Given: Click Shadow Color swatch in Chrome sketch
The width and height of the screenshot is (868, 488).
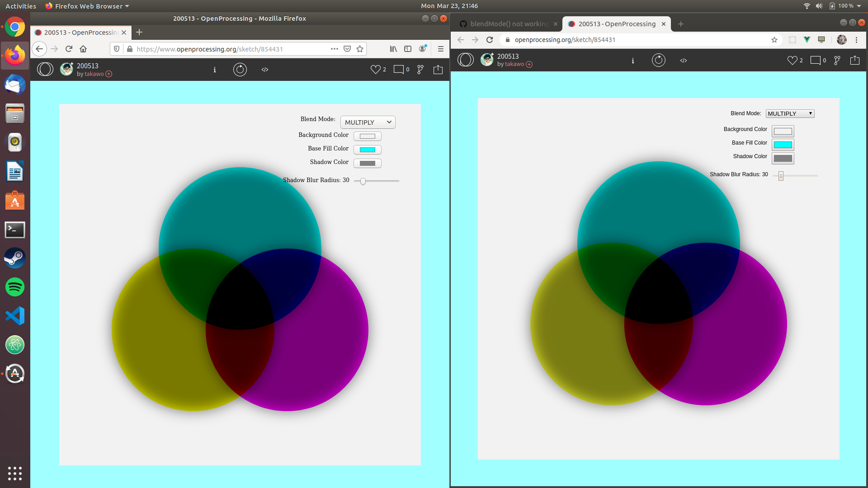Looking at the screenshot, I should pos(783,158).
